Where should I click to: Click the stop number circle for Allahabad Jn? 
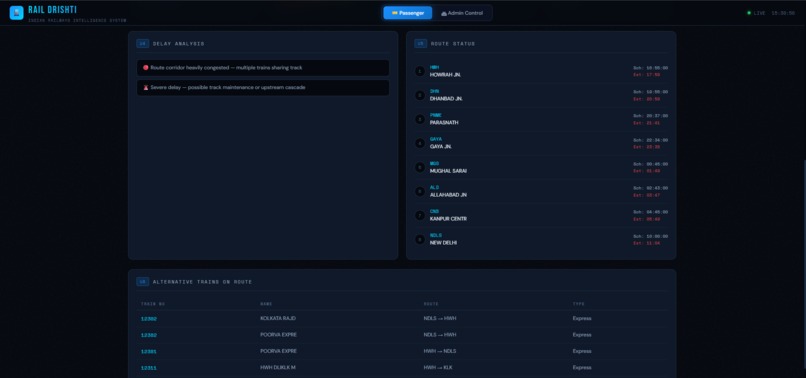click(419, 191)
